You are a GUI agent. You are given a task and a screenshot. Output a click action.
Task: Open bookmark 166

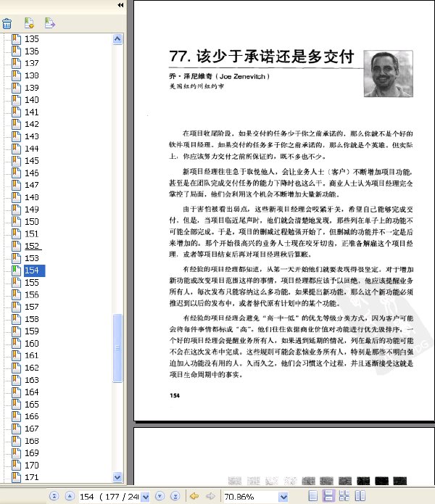pos(31,416)
